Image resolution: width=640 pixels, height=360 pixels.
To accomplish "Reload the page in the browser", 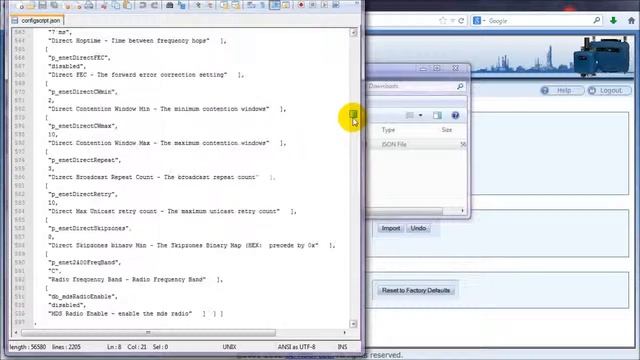I will pos(461,20).
